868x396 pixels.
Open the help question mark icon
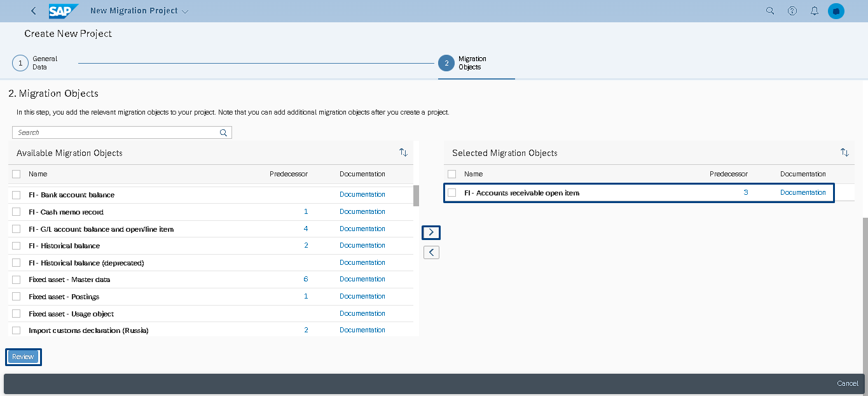click(792, 11)
